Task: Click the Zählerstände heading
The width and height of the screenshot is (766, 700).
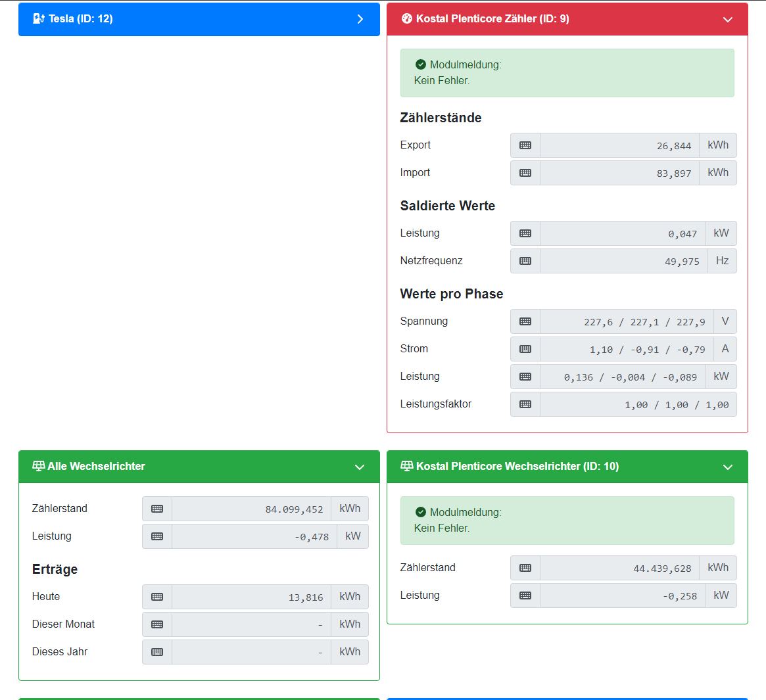Action: pos(441,118)
